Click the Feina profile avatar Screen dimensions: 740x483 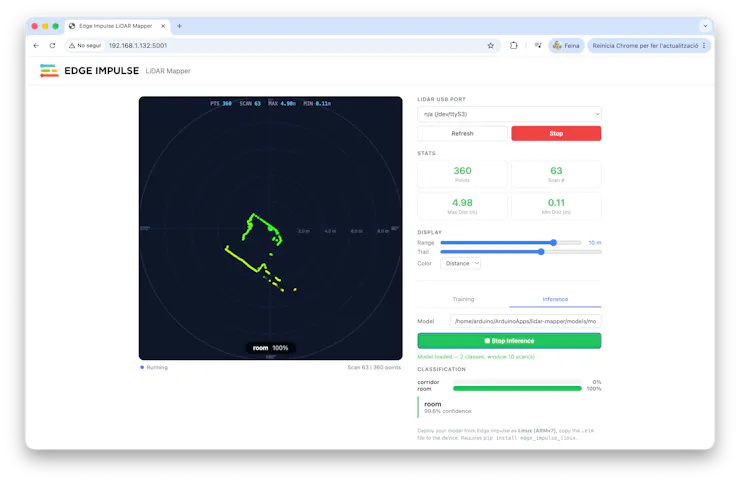tap(557, 46)
